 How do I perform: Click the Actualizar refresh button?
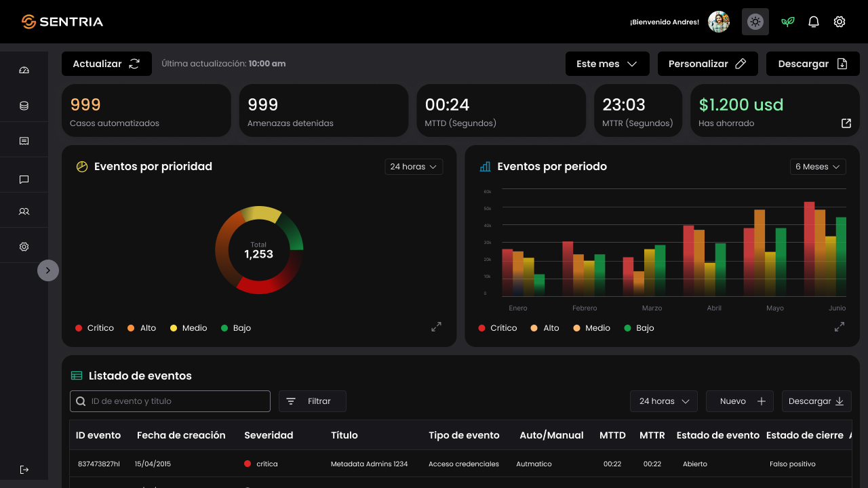106,64
